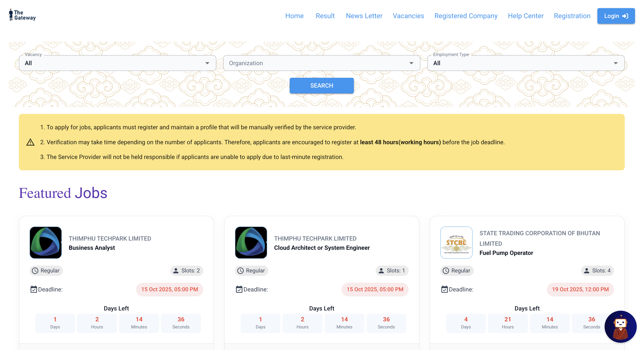Click the warning triangle icon in notice
644x350 pixels.
pyautogui.click(x=30, y=142)
